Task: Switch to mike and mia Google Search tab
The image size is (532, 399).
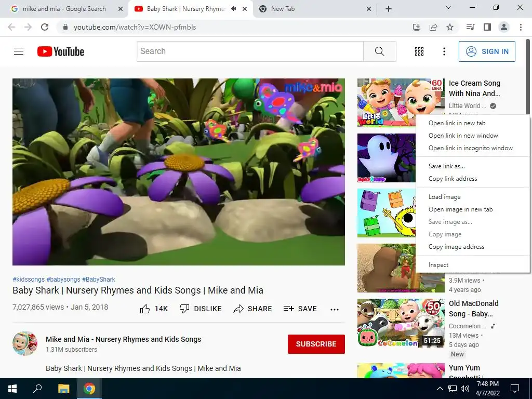Action: point(64,9)
